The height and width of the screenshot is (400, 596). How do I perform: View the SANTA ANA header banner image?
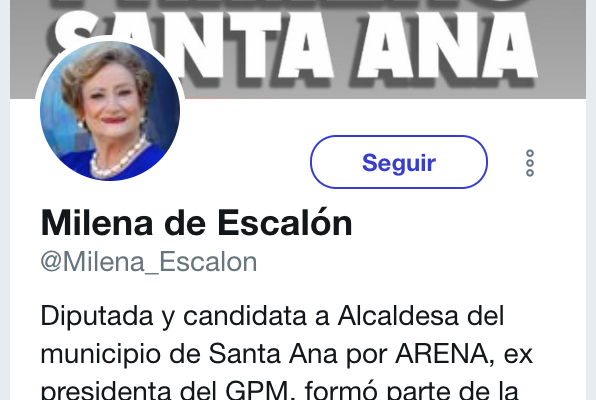click(x=298, y=49)
